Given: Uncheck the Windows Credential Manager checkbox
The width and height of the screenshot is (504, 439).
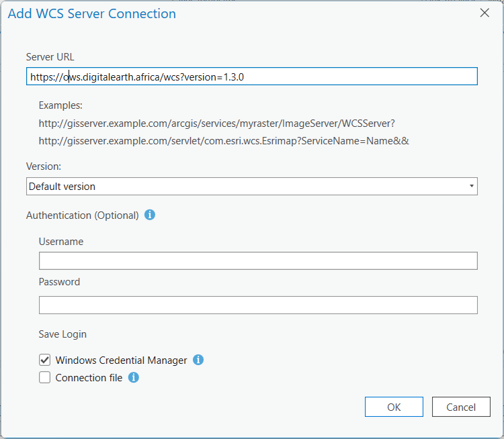Looking at the screenshot, I should [44, 360].
